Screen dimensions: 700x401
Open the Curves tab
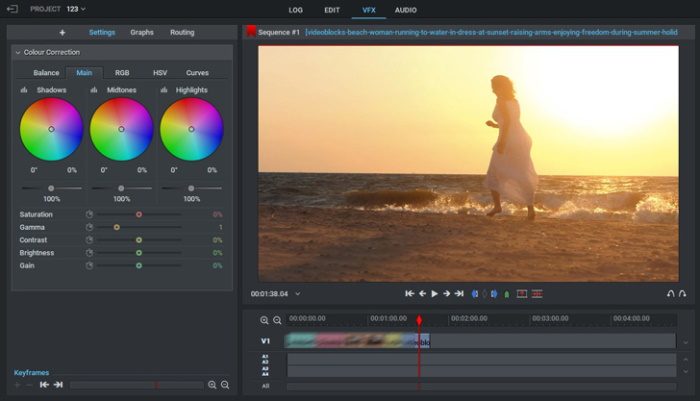[197, 73]
